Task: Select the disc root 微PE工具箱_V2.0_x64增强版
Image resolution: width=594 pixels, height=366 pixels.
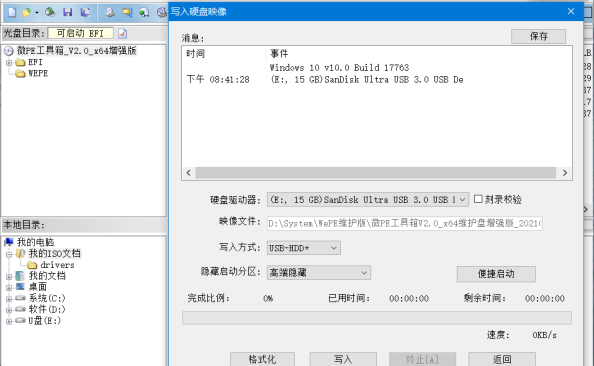Action: point(77,51)
